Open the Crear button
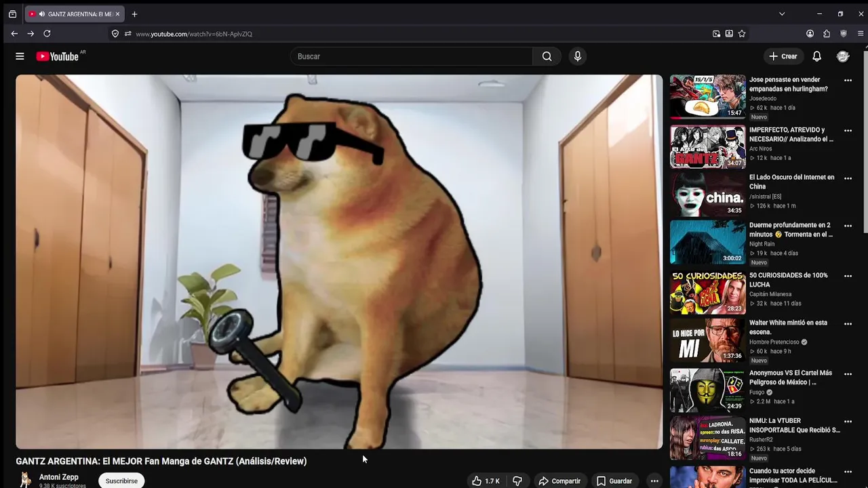Image resolution: width=868 pixels, height=488 pixels. click(x=783, y=56)
